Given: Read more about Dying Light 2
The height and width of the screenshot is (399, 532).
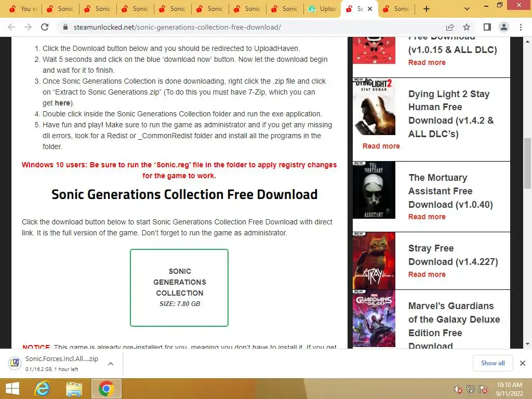Looking at the screenshot, I should coord(381,146).
